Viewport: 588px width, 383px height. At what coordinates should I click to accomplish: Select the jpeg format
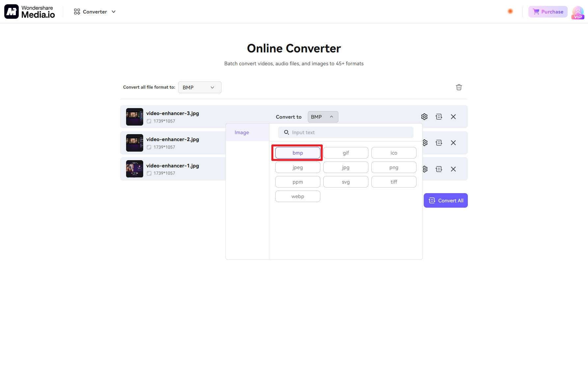(x=298, y=167)
